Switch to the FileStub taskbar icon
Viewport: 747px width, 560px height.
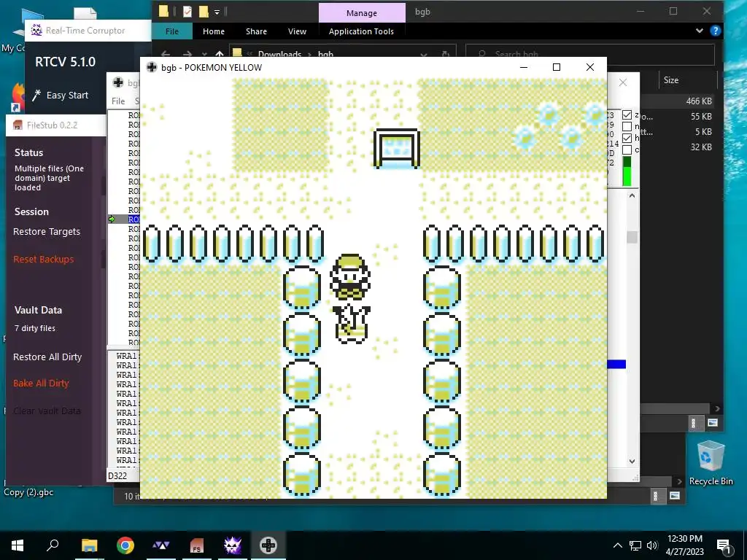pos(197,545)
